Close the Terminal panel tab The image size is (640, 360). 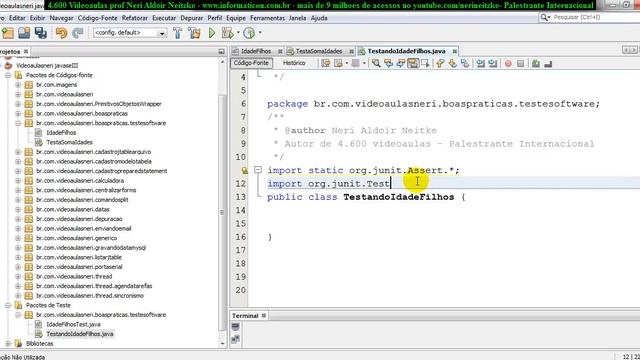click(x=264, y=316)
